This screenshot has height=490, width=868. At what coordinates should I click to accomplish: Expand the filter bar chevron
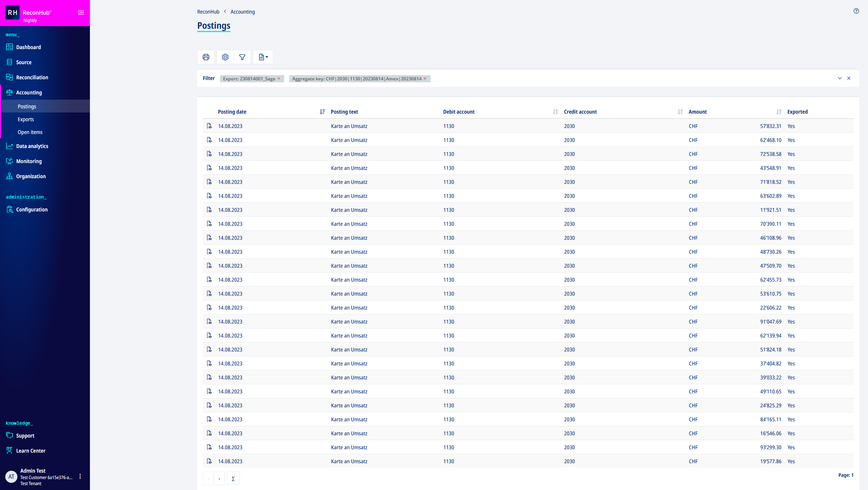(840, 78)
